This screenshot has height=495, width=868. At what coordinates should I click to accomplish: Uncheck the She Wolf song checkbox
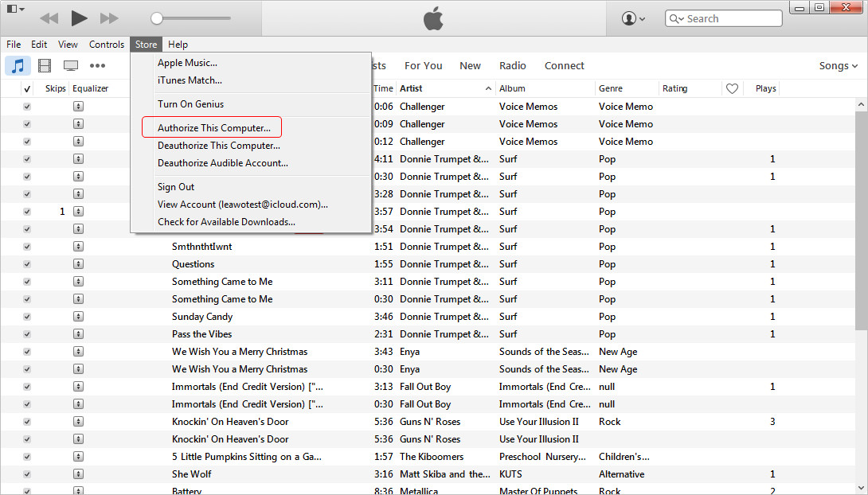(26, 474)
